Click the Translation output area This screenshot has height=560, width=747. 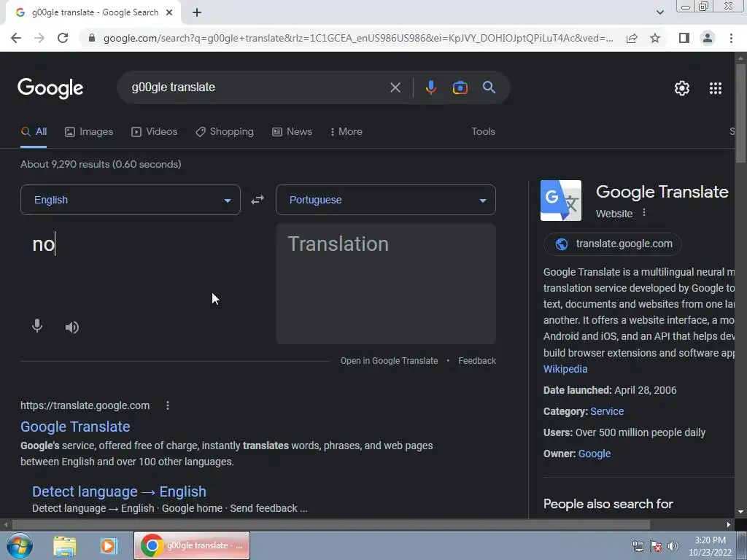pos(386,284)
